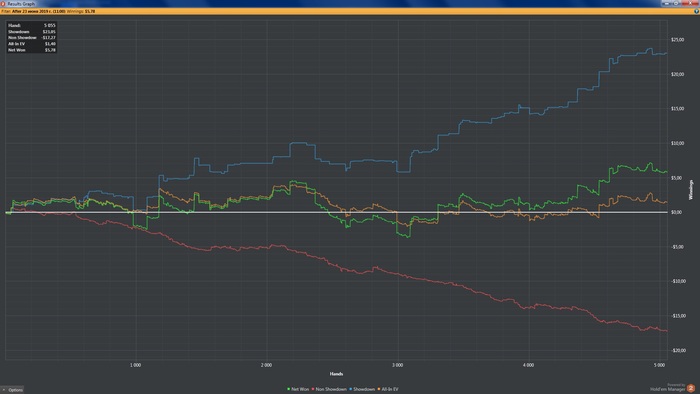Screen dimensions: 700x394
Task: Click the 4 000 x-axis label
Action: click(x=528, y=365)
